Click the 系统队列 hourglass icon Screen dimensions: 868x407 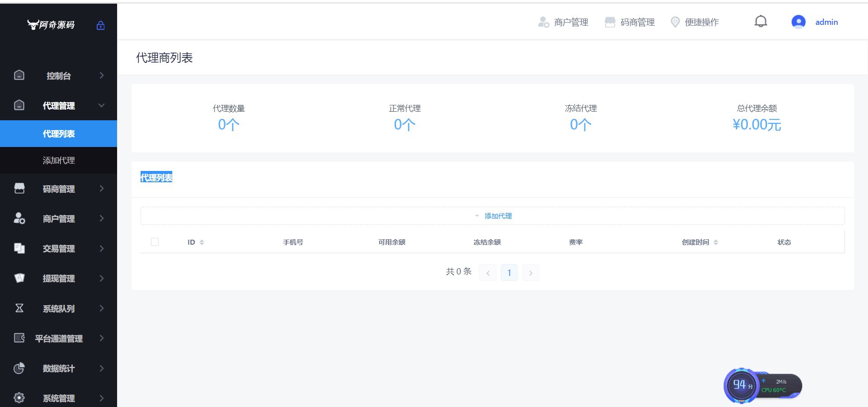point(19,308)
